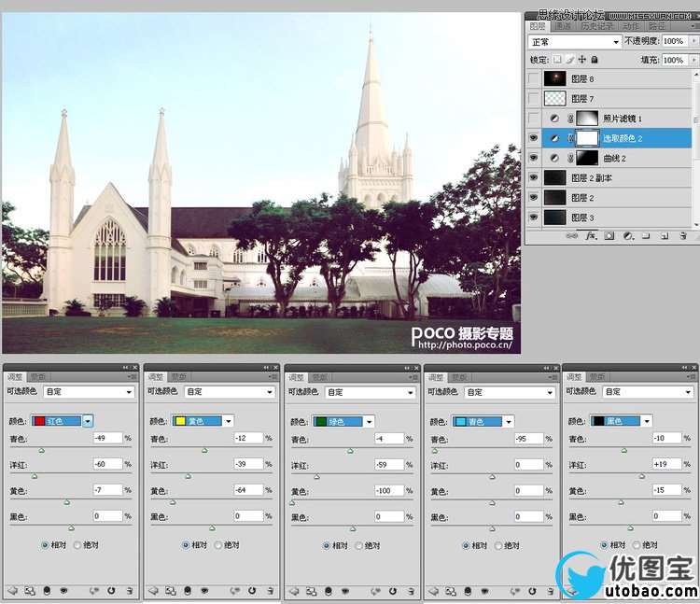Click the fx layer style icon
Image resolution: width=700 pixels, height=604 pixels.
pos(591,236)
